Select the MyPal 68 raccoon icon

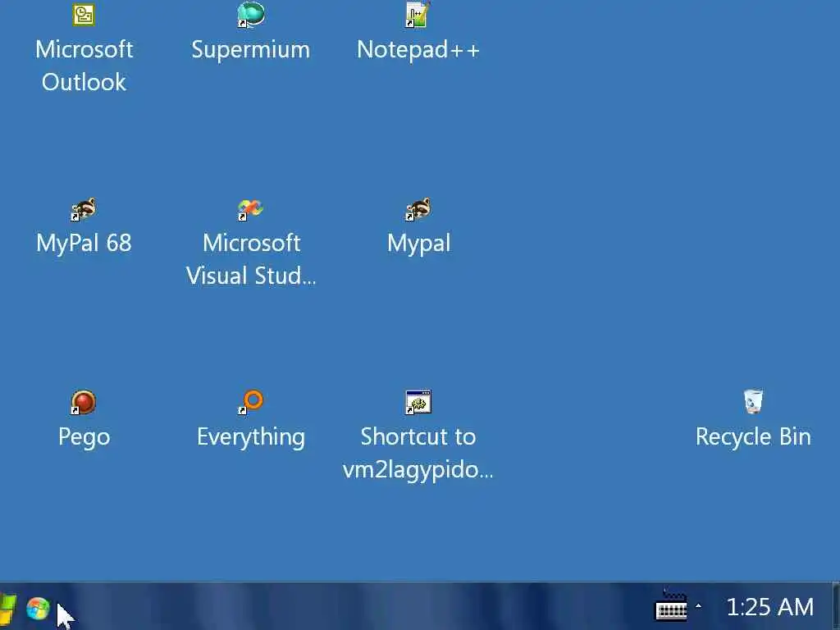[84, 209]
